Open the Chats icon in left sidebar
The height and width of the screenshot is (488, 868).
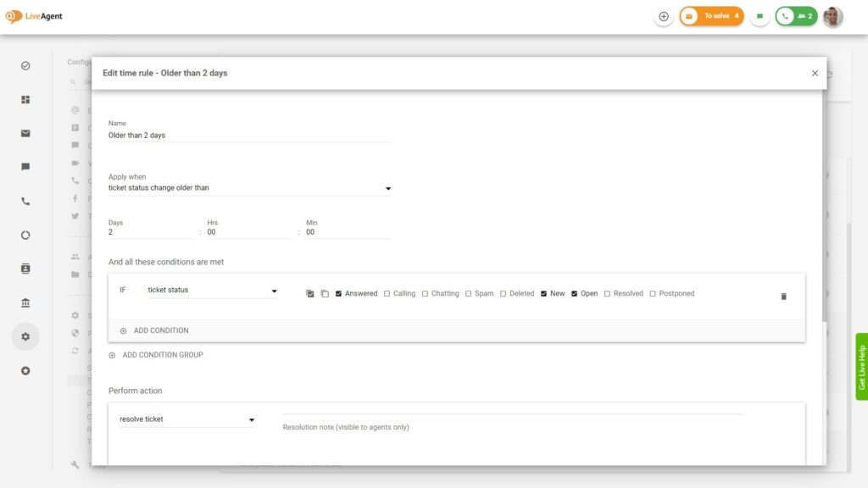pos(25,167)
